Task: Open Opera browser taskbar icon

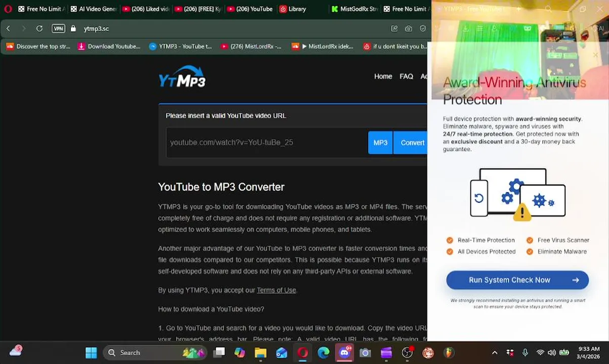Action: [302, 353]
